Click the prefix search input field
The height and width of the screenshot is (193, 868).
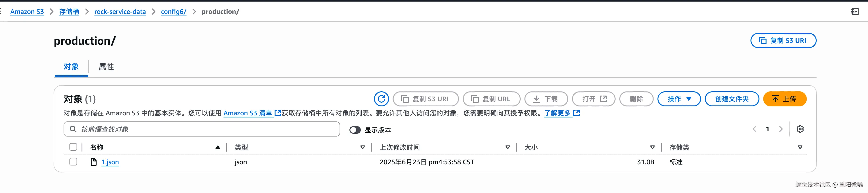tap(202, 129)
